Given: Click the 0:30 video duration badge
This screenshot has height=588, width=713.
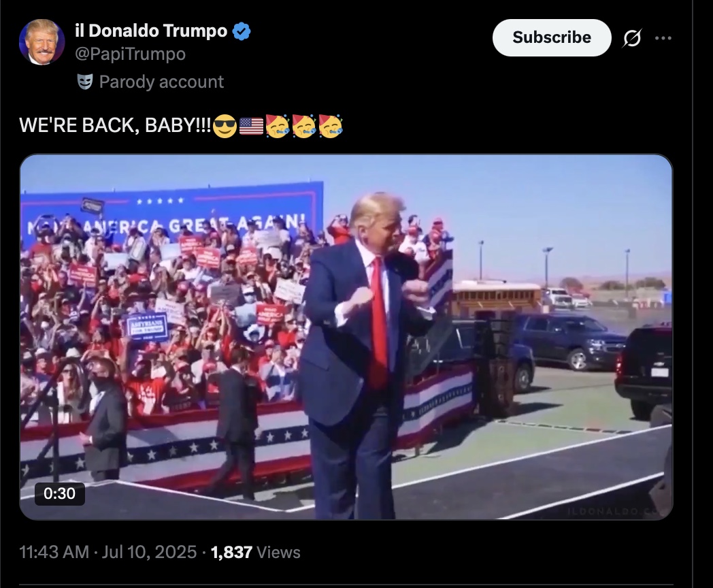Looking at the screenshot, I should [x=60, y=493].
